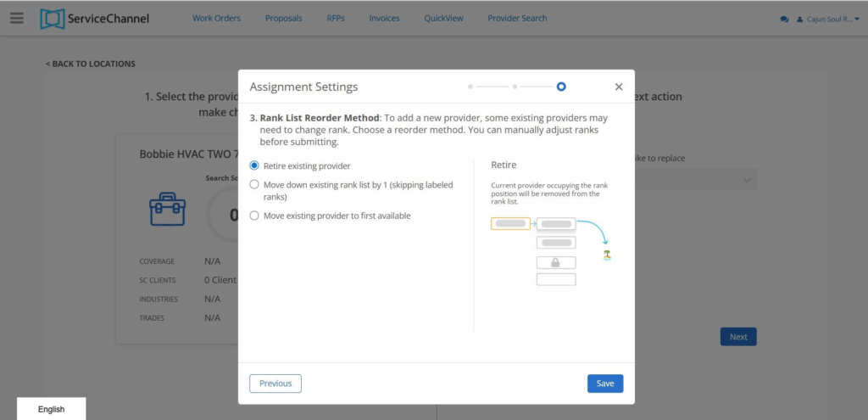868x420 pixels.
Task: Choose Move down existing rank list by 1
Action: point(254,184)
